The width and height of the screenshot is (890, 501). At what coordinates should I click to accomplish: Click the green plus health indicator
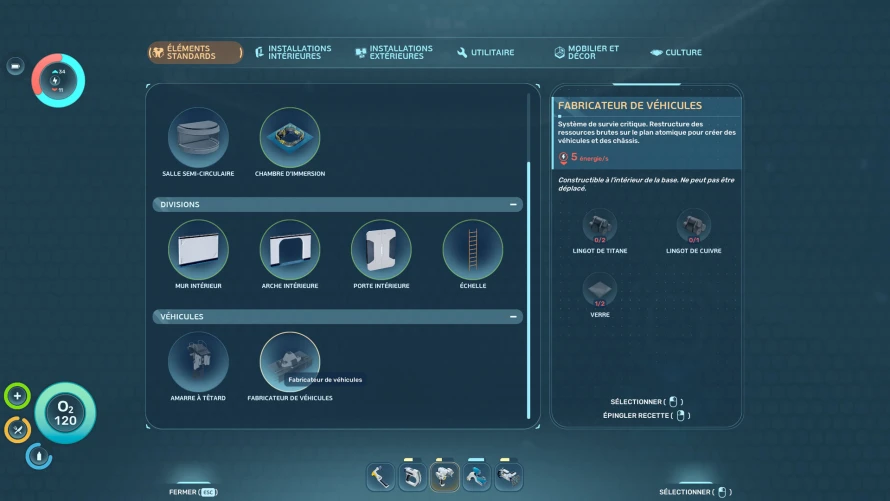(17, 396)
